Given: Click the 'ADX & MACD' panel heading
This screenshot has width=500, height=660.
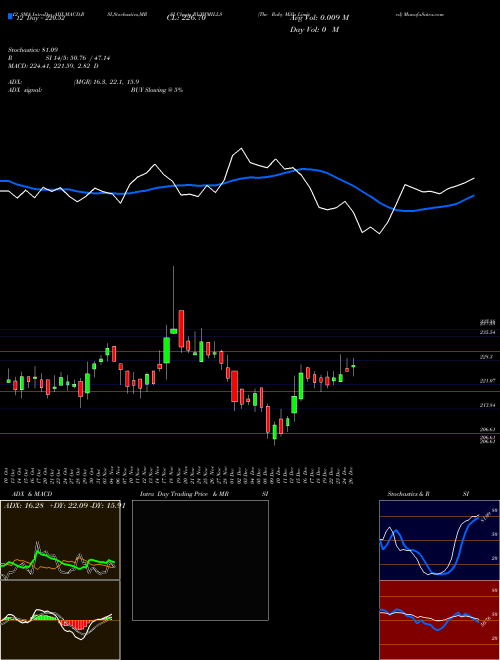Looking at the screenshot, I should (x=32, y=494).
